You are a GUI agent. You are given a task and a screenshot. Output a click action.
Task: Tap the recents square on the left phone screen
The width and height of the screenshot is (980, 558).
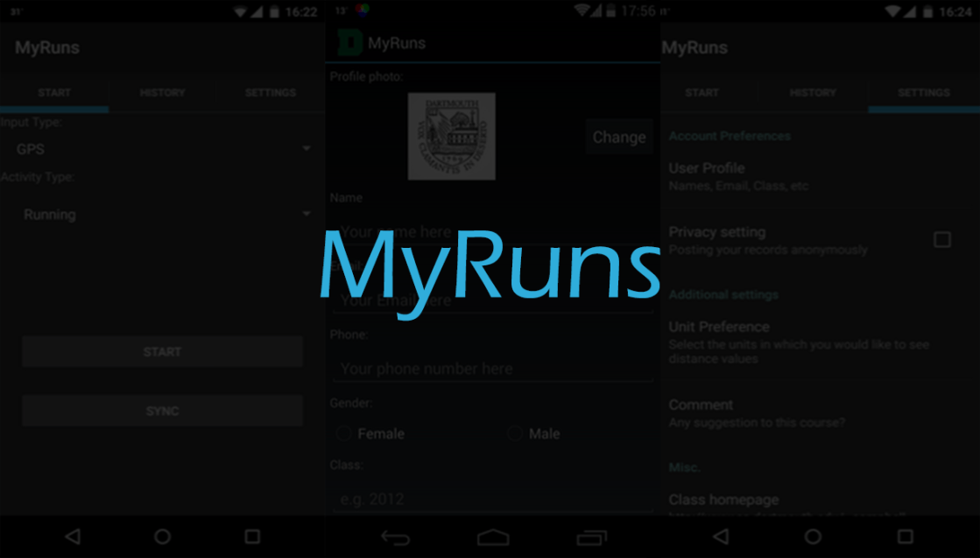click(252, 536)
